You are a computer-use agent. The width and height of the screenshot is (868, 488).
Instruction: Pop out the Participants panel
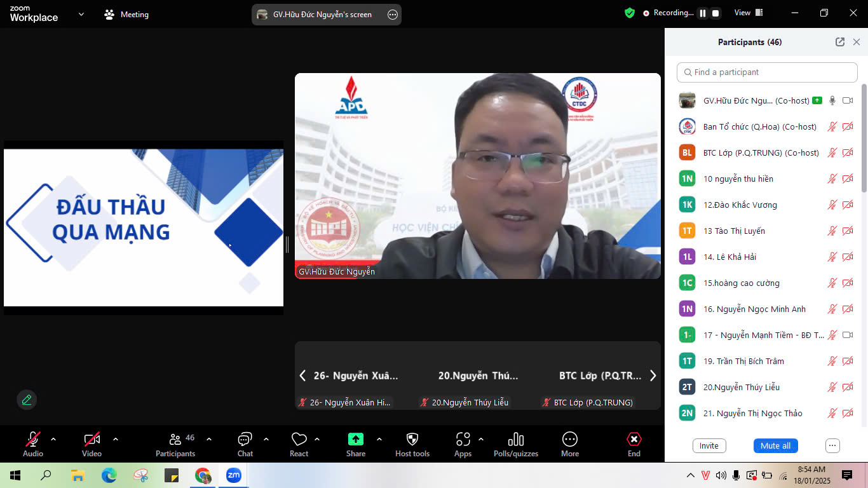pyautogui.click(x=839, y=42)
